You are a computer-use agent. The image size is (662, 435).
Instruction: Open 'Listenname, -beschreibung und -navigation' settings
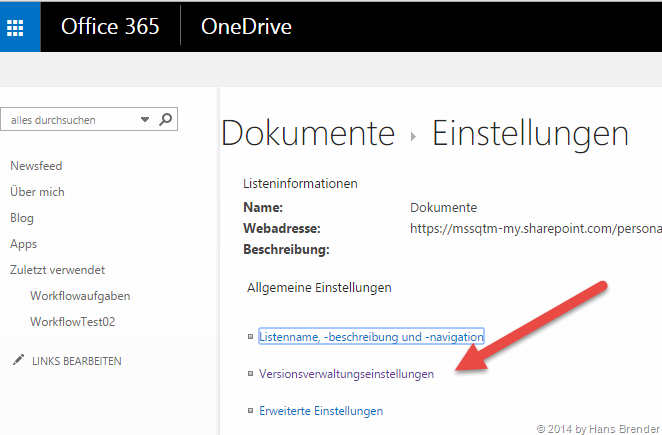coord(371,337)
